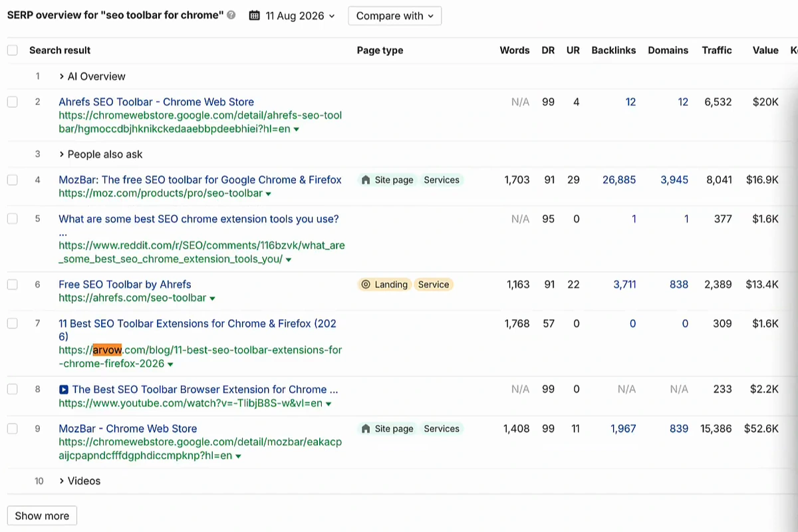Click the youtube.com watch URL

(x=190, y=404)
